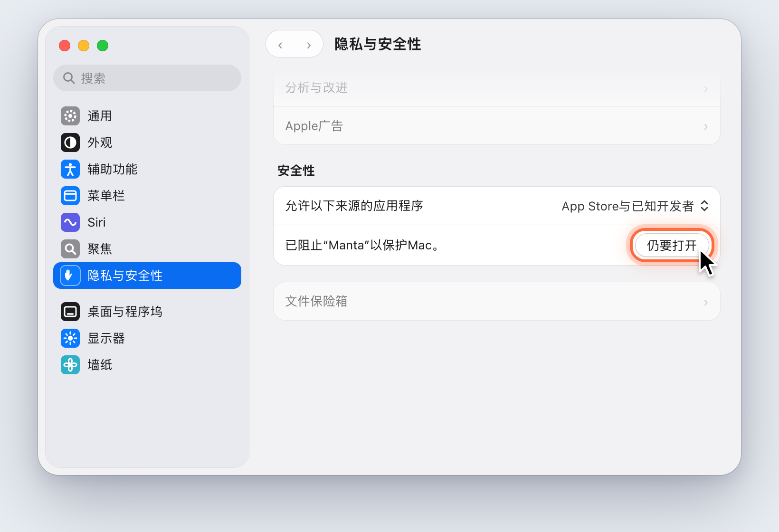The image size is (779, 532).
Task: Select 桌面与程序坞 in the sidebar
Action: click(x=147, y=312)
